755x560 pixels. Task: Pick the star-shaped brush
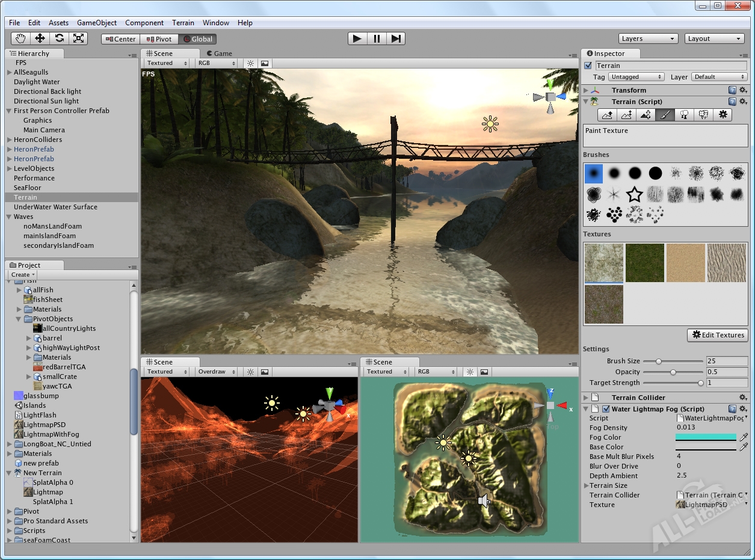tap(634, 194)
